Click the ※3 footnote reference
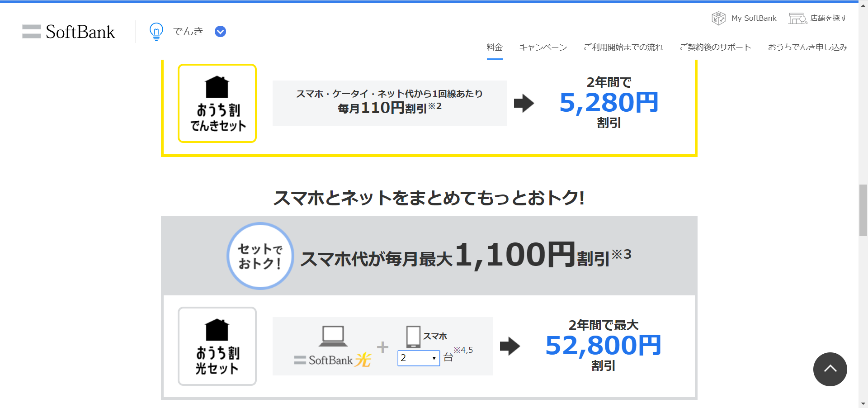Image resolution: width=868 pixels, height=408 pixels. coord(622,254)
